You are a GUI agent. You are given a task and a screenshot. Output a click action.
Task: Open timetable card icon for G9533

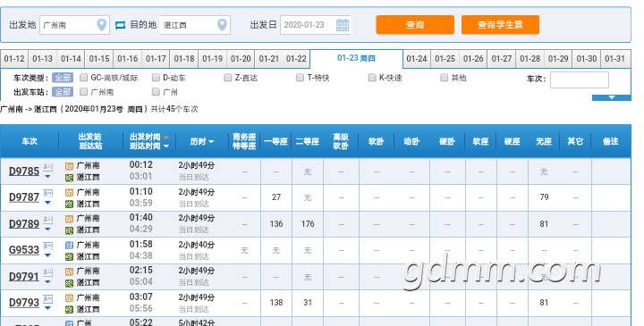click(48, 246)
